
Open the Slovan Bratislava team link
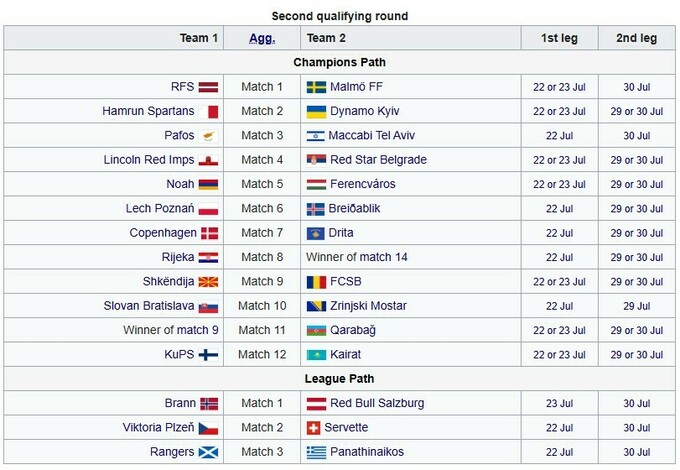point(149,305)
